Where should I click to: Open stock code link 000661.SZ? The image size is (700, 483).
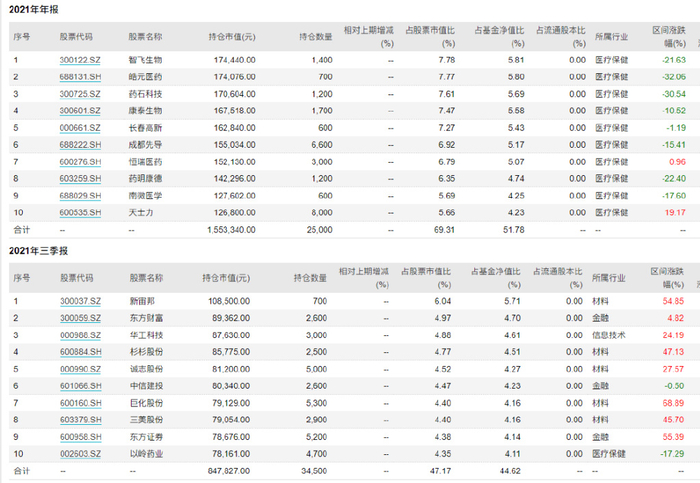[x=80, y=128]
